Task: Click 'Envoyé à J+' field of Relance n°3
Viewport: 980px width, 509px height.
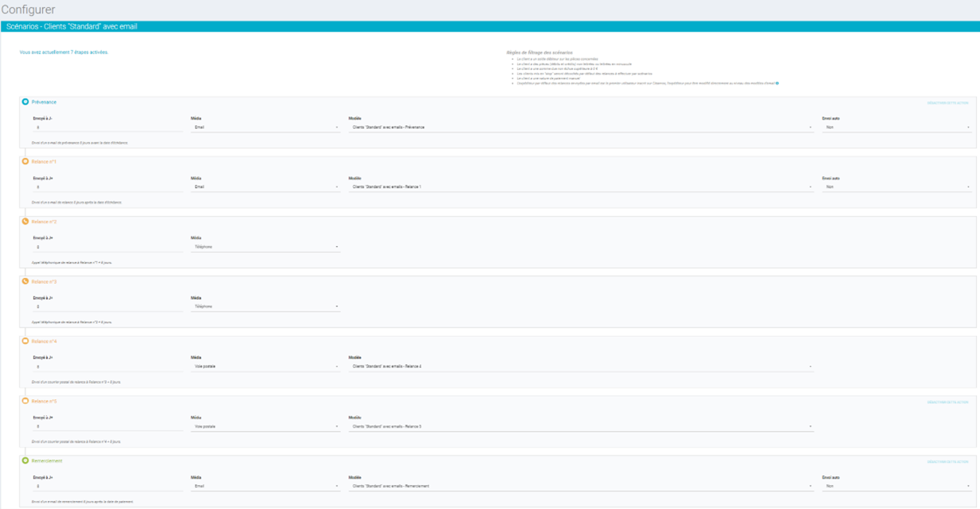Action: click(x=108, y=307)
